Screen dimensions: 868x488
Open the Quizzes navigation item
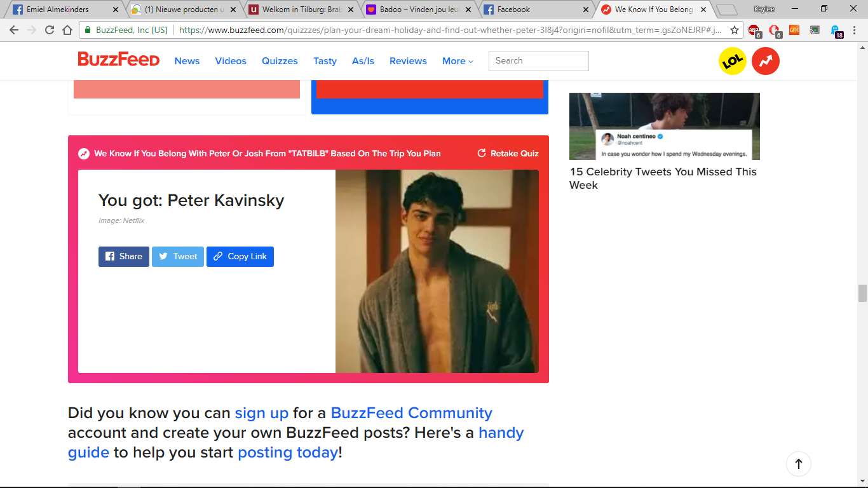(x=280, y=61)
